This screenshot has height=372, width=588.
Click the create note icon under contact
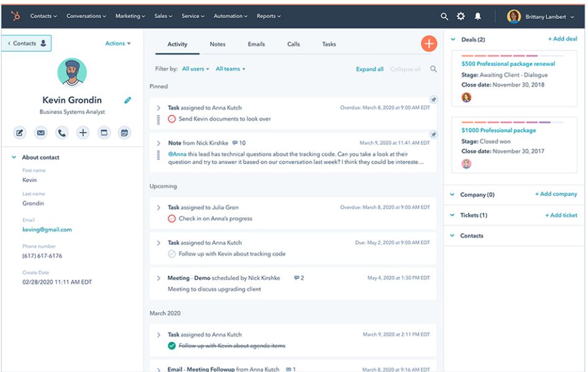19,133
